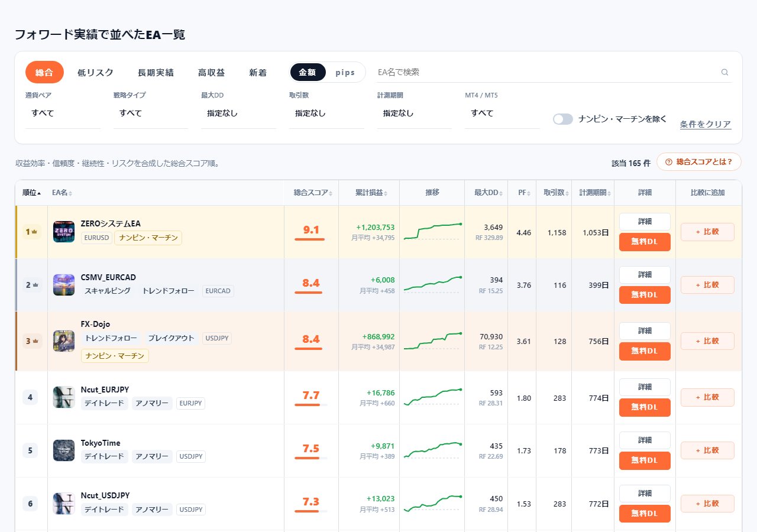Screen dimensions: 757x532
Task: Click rank 3 crown badge
Action: (x=31, y=341)
